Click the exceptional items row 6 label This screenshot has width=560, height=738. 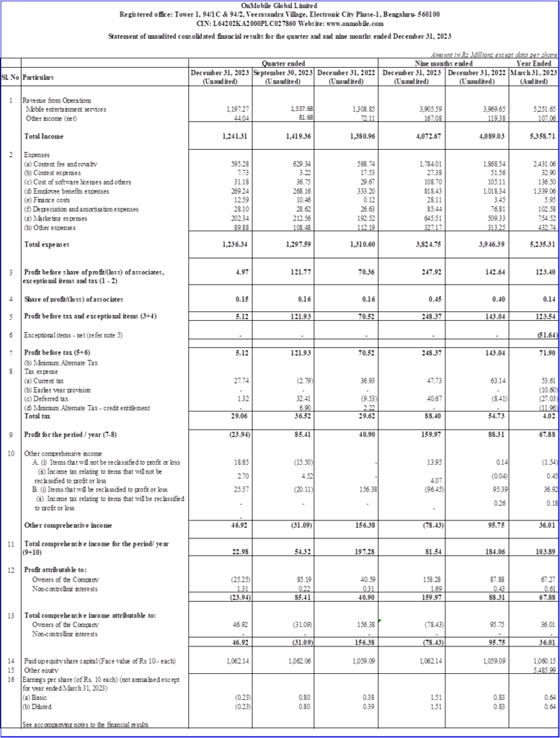(x=74, y=335)
